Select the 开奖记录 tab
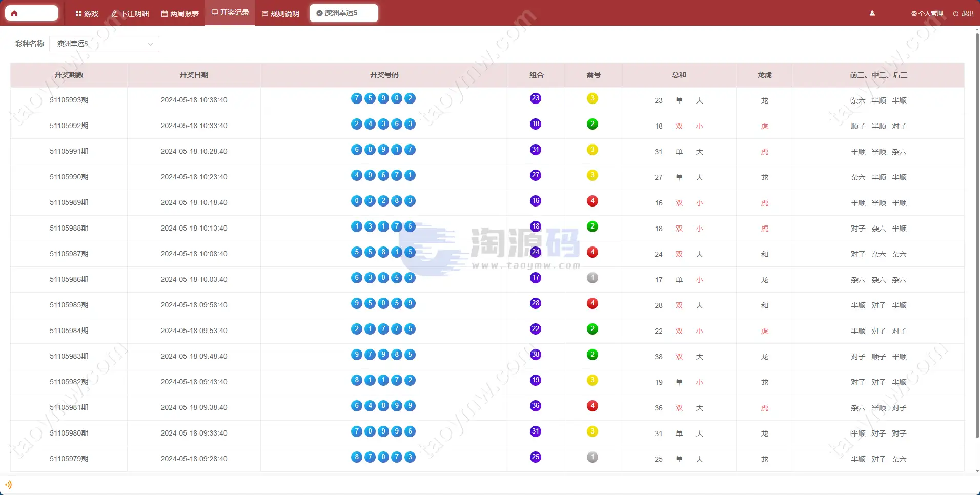980x495 pixels. 230,12
